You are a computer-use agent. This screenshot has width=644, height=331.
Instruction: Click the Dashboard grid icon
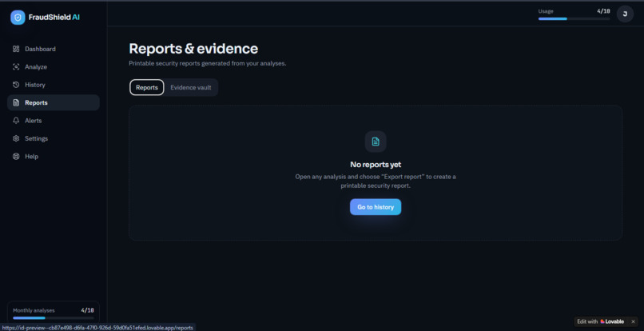click(16, 49)
